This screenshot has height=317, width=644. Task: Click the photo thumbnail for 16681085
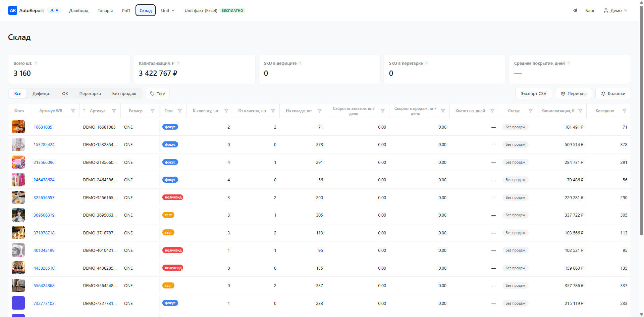click(x=18, y=127)
